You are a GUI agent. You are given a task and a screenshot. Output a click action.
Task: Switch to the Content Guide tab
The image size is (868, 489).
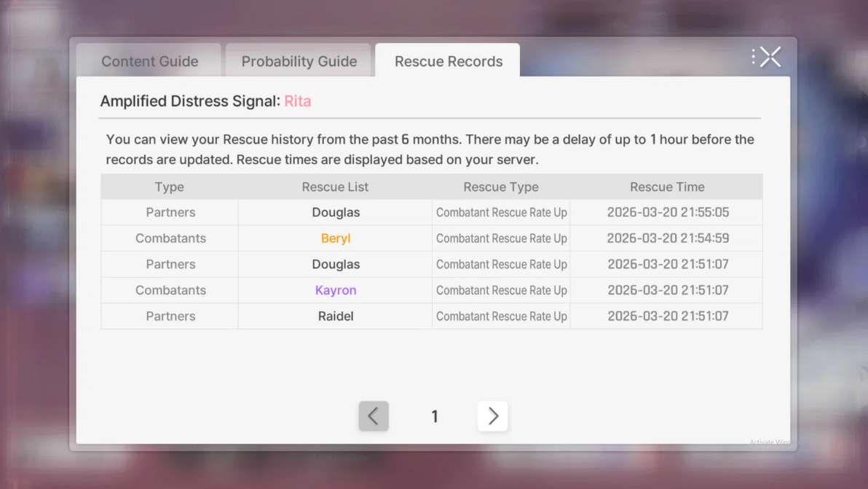149,61
